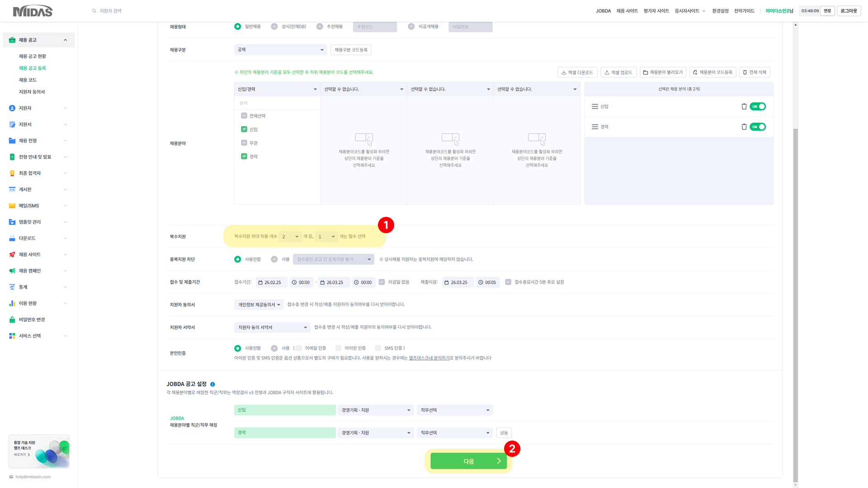Image resolution: width=868 pixels, height=488 pixels.
Task: Open the 통합 기술 지원 헬프 데스크 banner
Action: (x=39, y=451)
